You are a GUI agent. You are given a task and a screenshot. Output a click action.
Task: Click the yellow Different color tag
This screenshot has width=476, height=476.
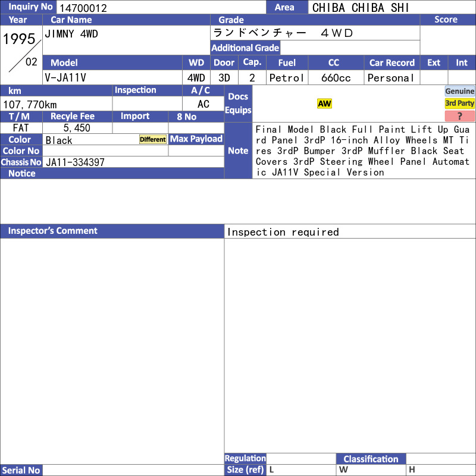153,139
